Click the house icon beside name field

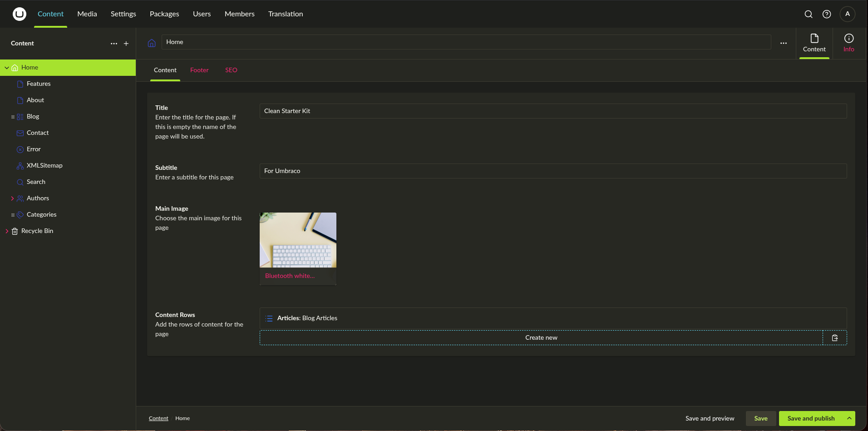point(152,43)
